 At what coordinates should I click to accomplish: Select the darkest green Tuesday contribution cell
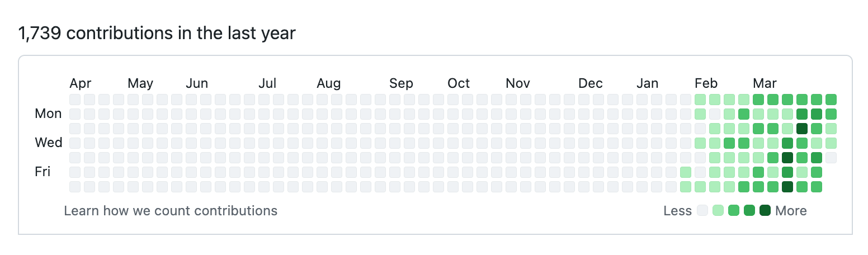[802, 129]
